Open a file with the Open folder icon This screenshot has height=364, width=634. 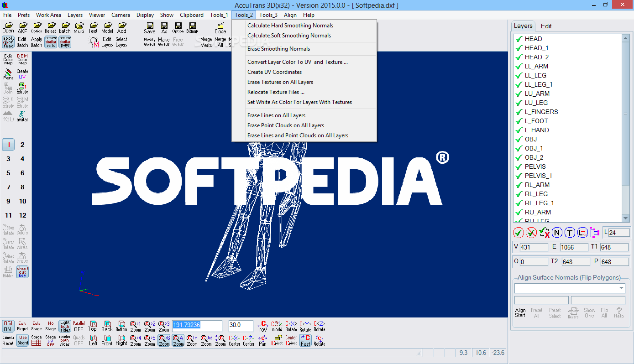(8, 28)
